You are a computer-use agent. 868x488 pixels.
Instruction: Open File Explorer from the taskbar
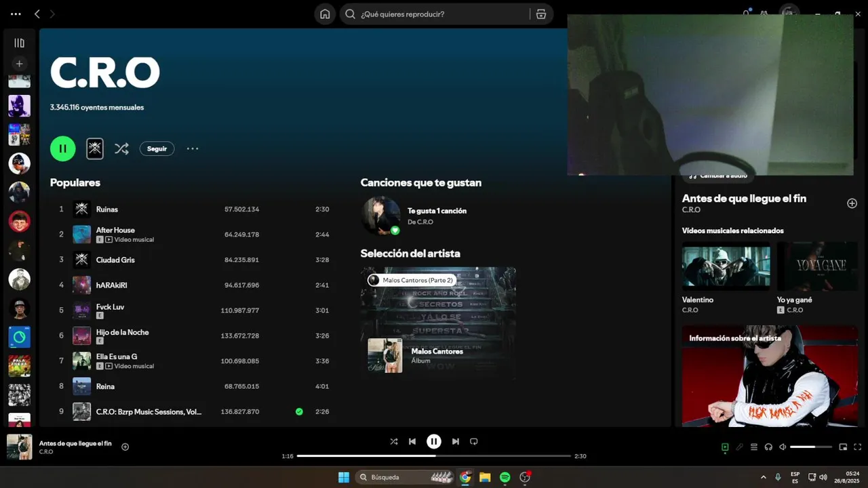coord(485,477)
